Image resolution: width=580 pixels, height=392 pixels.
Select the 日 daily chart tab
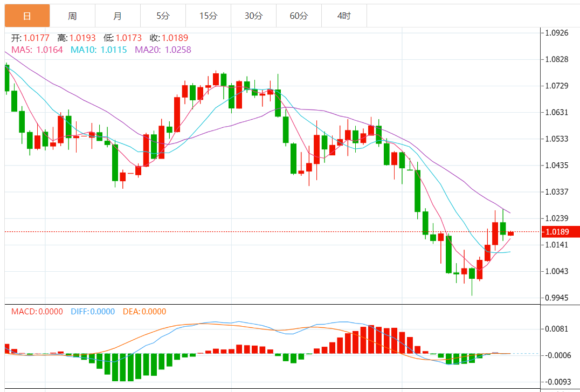(27, 16)
